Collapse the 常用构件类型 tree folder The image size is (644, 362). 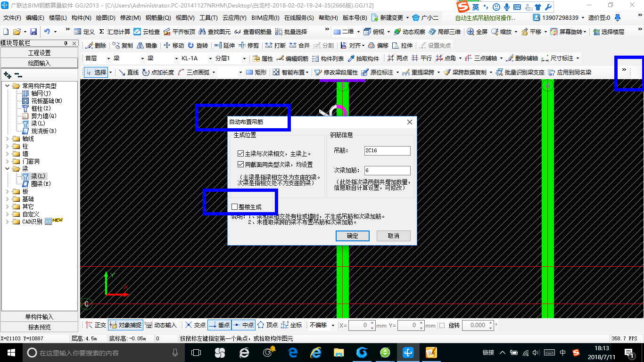[8, 86]
